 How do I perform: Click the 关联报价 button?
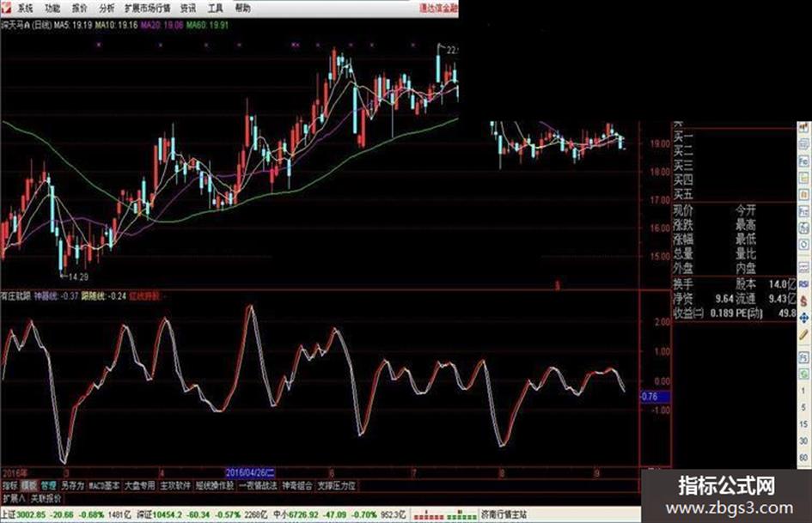[46, 499]
